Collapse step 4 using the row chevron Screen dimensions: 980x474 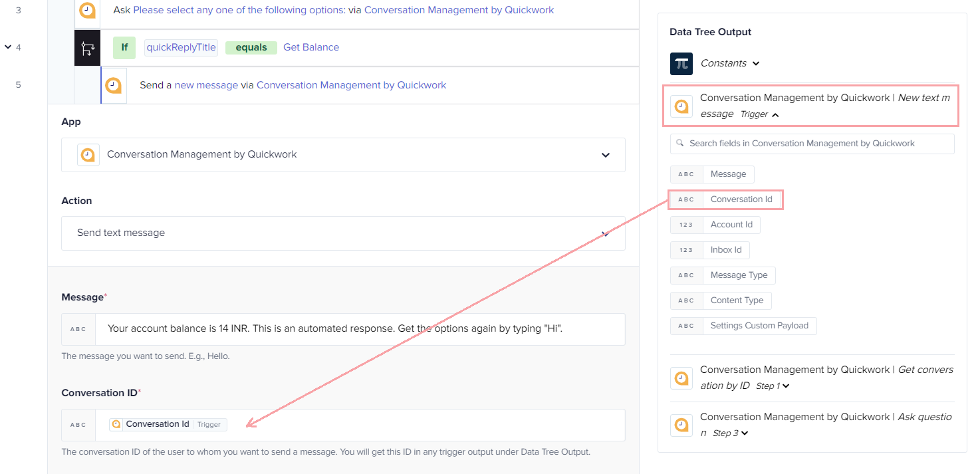coord(8,47)
